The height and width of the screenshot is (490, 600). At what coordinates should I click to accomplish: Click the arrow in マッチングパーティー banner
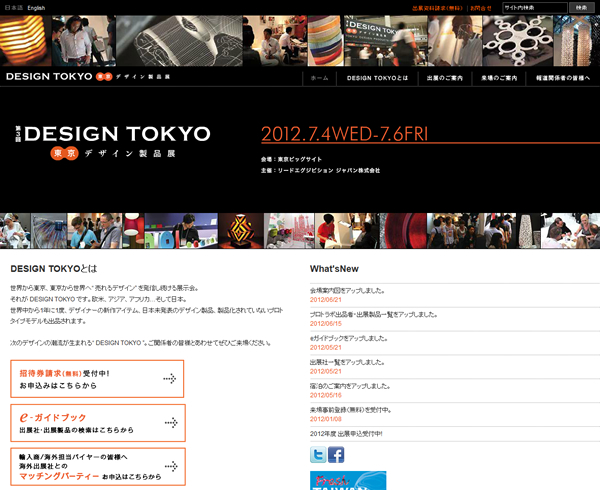pyautogui.click(x=169, y=467)
